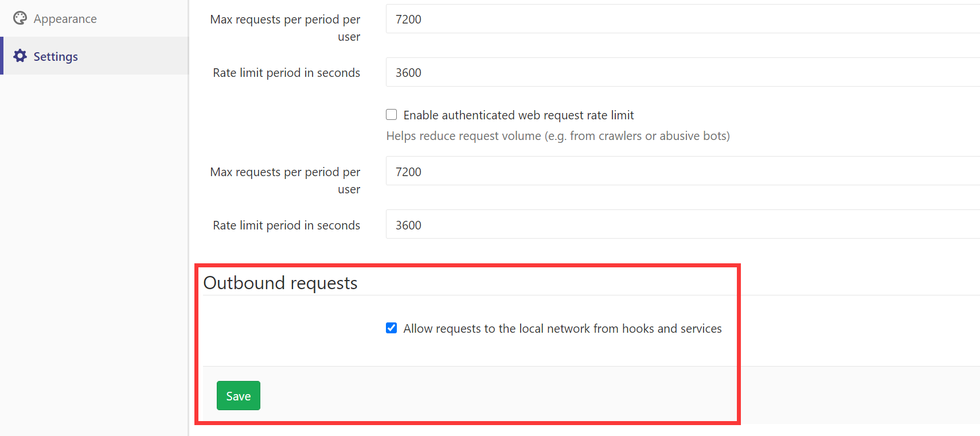This screenshot has width=980, height=436.
Task: Uncheck Allow requests to the local network
Action: click(392, 328)
